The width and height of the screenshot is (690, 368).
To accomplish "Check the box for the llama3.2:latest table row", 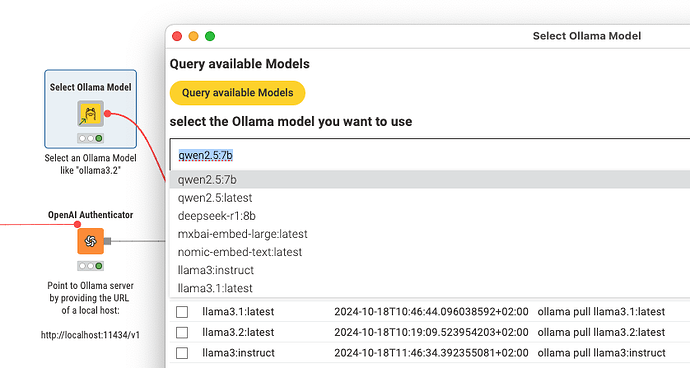I will coord(182,332).
